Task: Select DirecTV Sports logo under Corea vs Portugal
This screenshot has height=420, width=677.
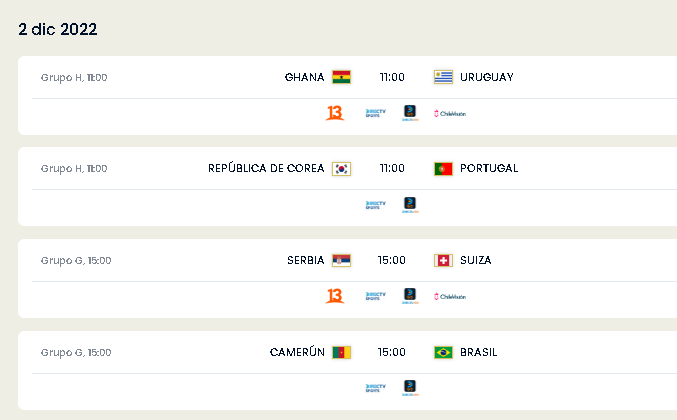Action: tap(376, 205)
